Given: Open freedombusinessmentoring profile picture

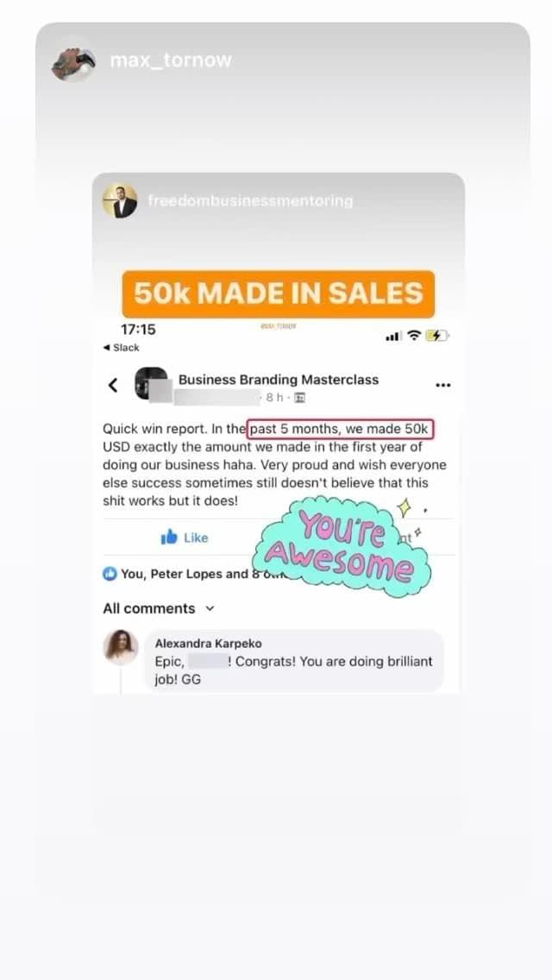Looking at the screenshot, I should pyautogui.click(x=120, y=201).
